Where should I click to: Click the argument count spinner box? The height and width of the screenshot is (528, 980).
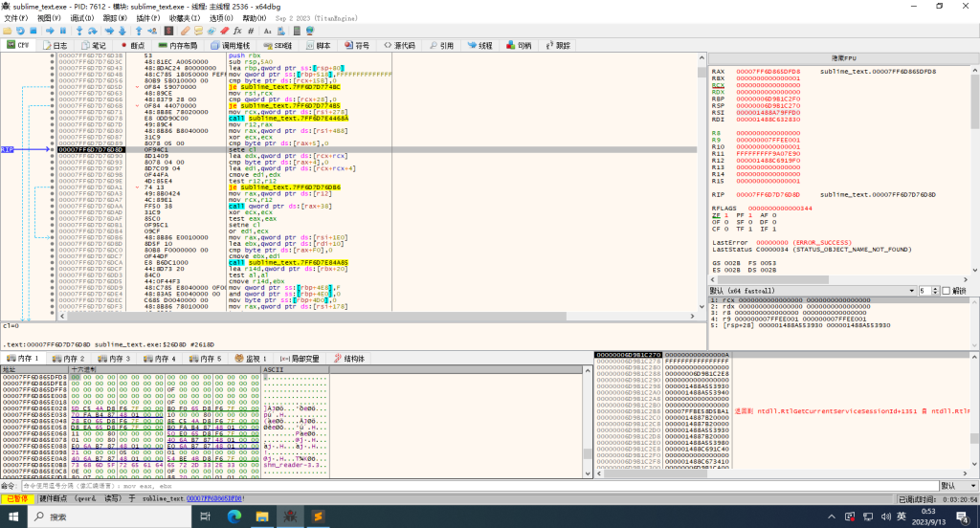926,290
